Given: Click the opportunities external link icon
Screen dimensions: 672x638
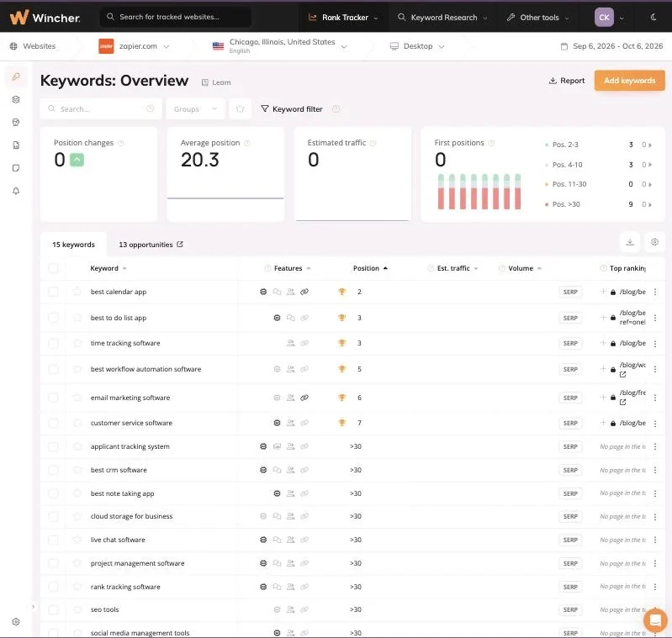Looking at the screenshot, I should click(180, 244).
